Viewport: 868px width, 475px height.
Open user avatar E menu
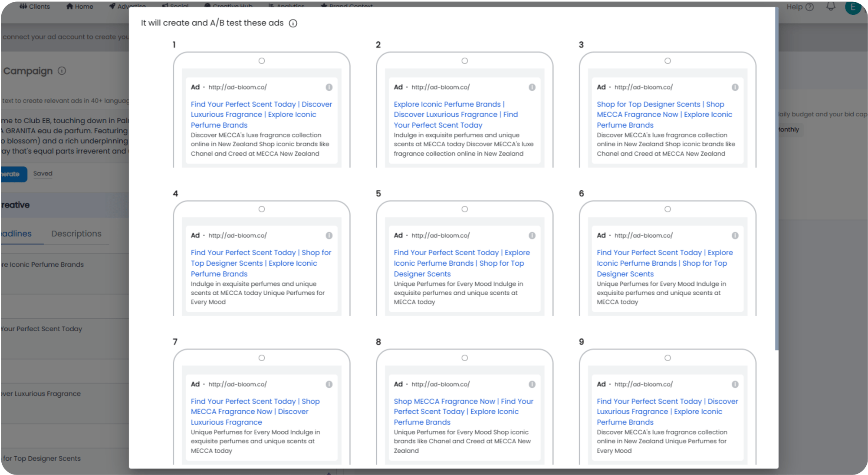click(853, 7)
